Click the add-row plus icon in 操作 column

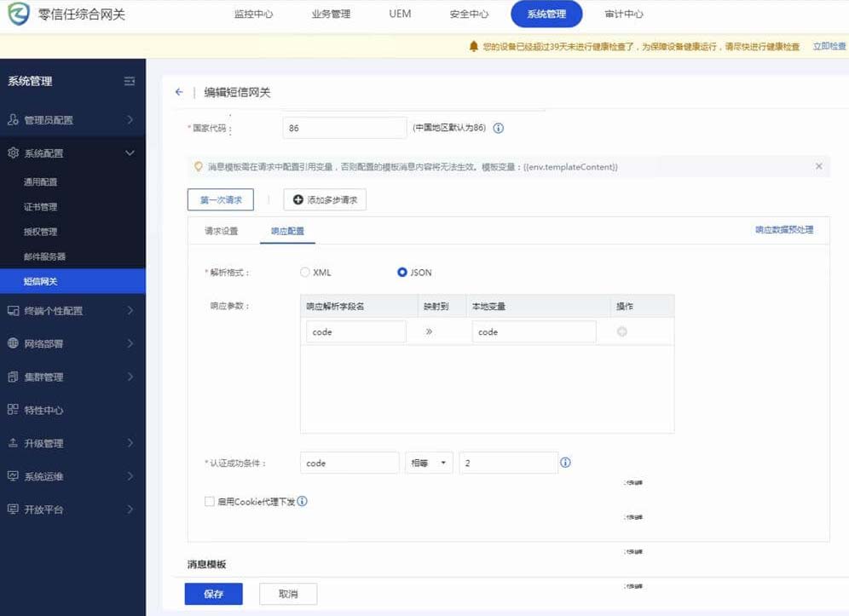(x=622, y=332)
